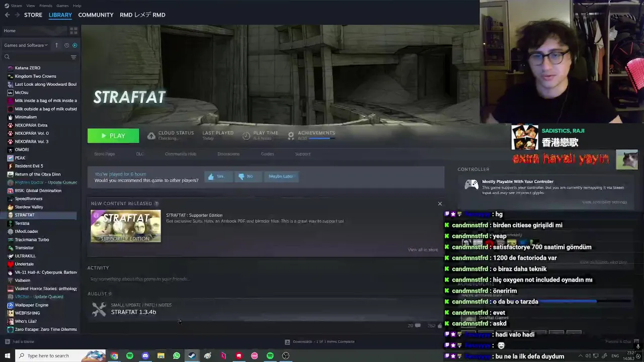Viewport: 644px width, 362px height.
Task: Click the Steam taskbar icon
Action: [192, 356]
